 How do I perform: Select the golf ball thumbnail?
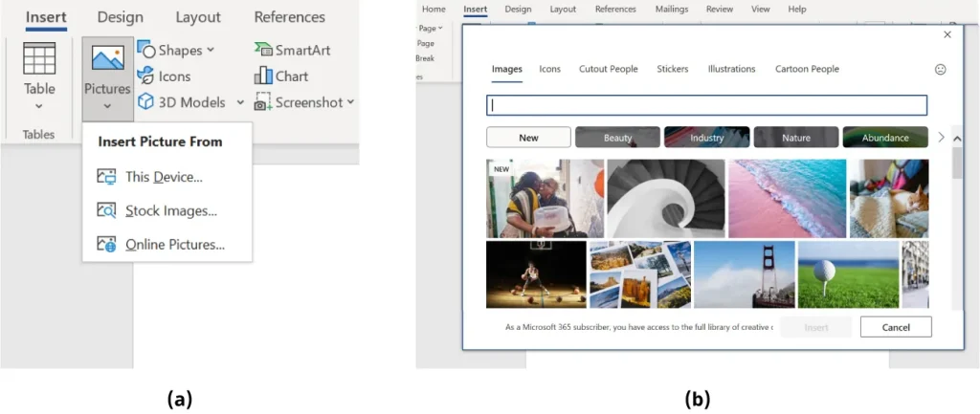847,273
